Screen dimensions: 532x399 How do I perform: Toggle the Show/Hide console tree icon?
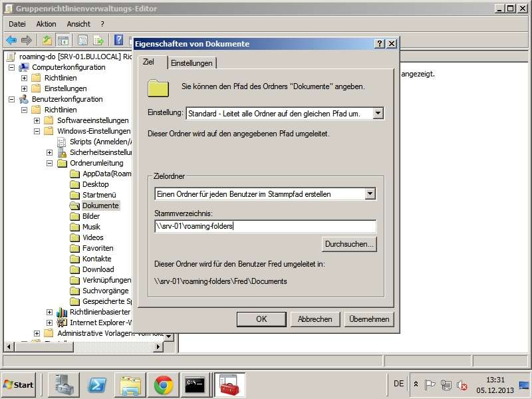click(63, 41)
